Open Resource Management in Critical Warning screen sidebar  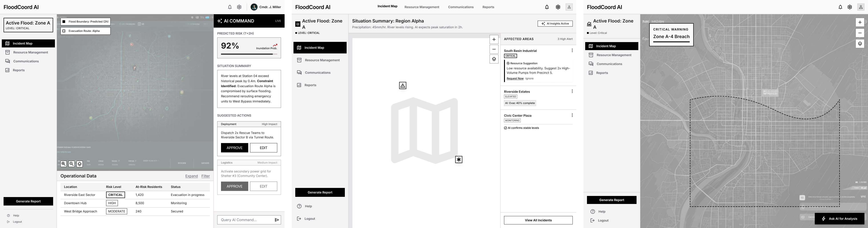pyautogui.click(x=612, y=55)
